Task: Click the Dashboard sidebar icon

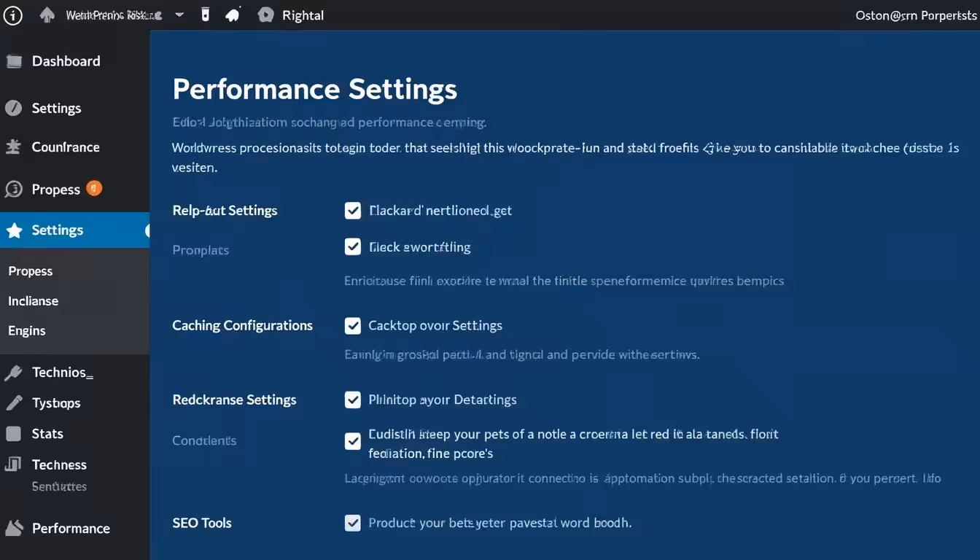Action: pyautogui.click(x=14, y=61)
